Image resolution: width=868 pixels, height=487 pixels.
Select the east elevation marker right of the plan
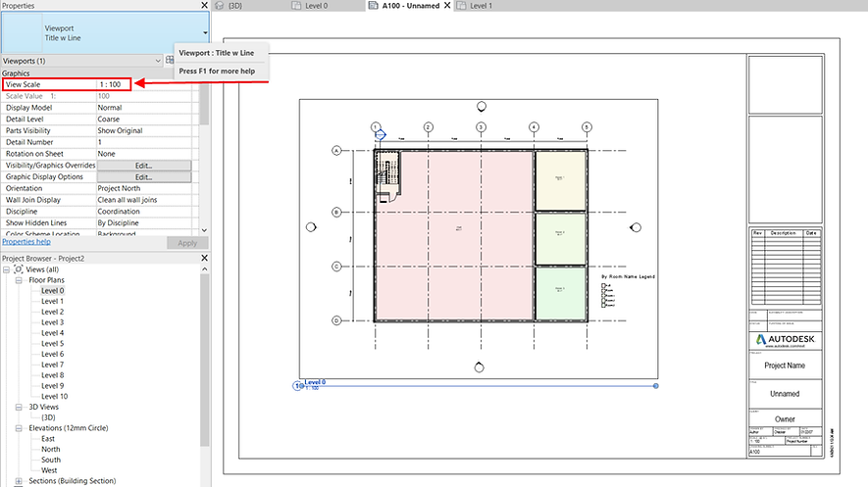click(636, 227)
